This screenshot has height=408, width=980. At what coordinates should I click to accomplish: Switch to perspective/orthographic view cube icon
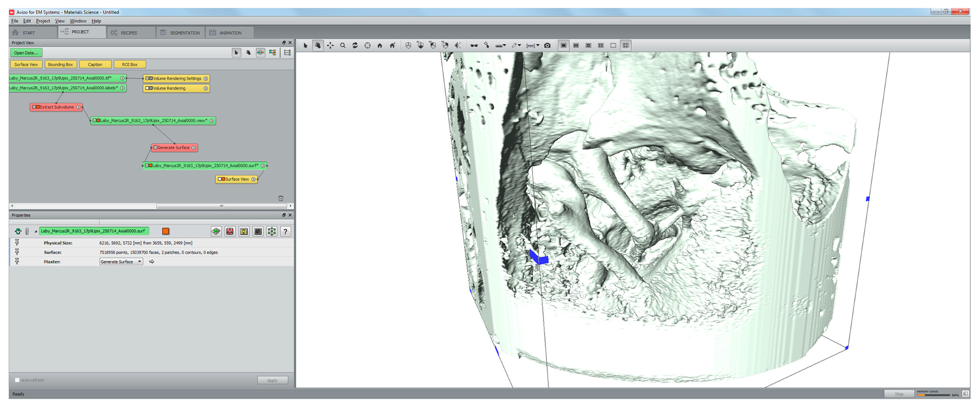(408, 46)
